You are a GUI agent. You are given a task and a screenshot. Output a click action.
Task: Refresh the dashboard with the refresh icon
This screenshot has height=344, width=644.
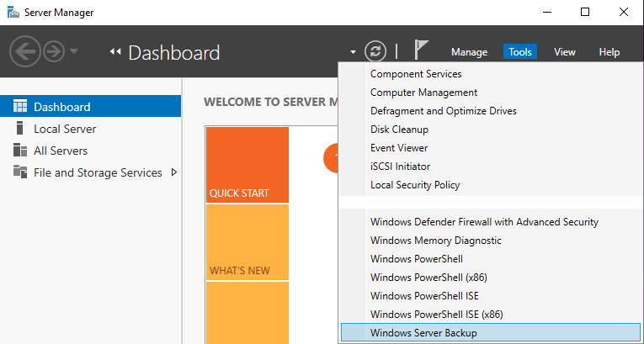tap(375, 51)
